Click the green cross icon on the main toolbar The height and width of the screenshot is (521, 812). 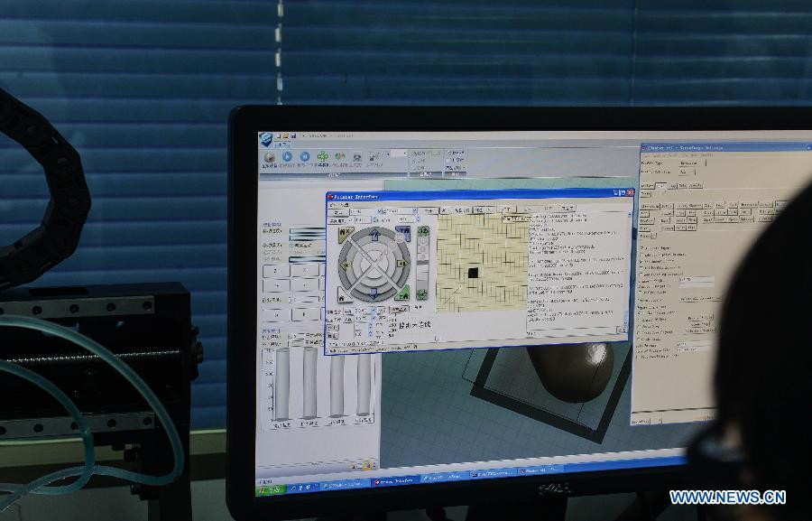tap(322, 154)
